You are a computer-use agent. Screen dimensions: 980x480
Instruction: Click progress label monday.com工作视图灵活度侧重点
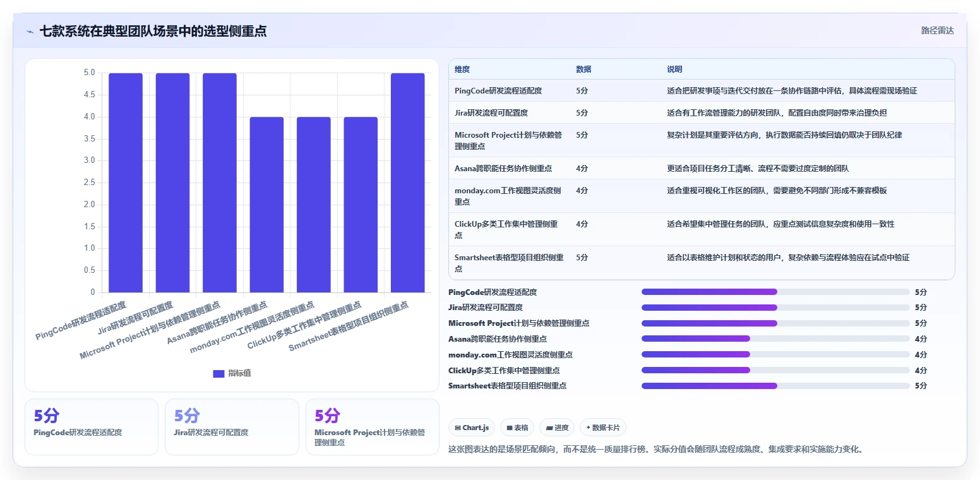[x=510, y=355]
